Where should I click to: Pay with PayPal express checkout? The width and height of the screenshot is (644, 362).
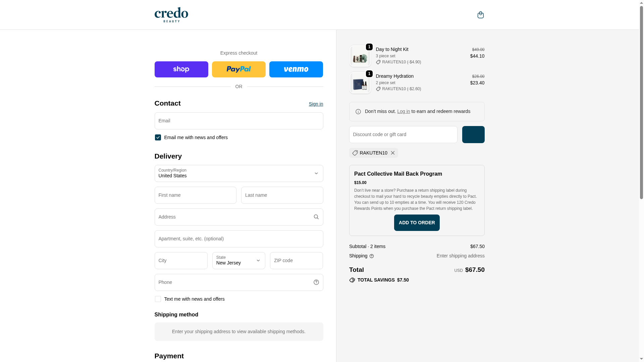pos(238,69)
